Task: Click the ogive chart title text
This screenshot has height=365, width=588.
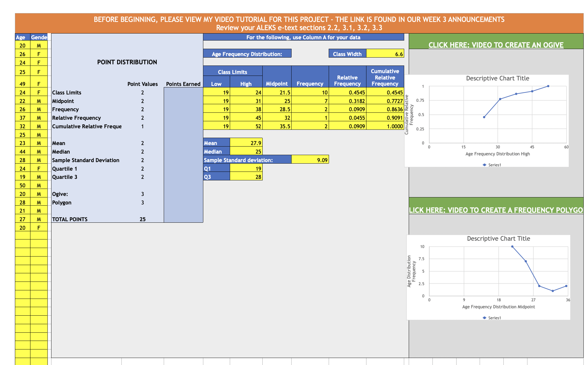Action: pos(497,78)
